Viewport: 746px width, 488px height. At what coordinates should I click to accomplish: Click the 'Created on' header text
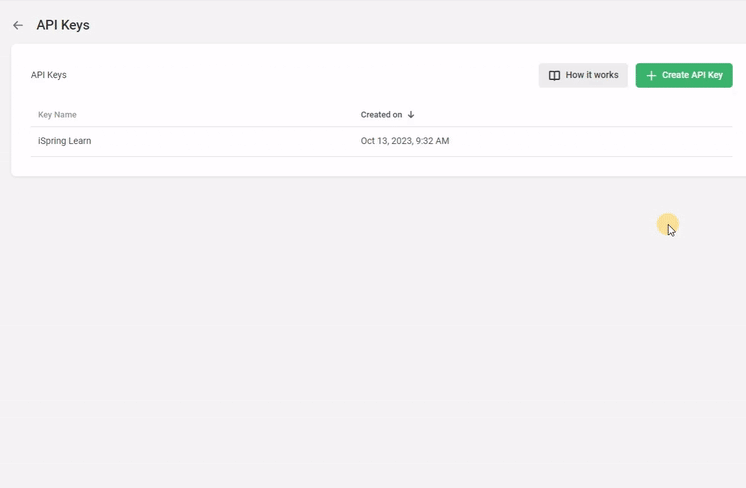381,115
